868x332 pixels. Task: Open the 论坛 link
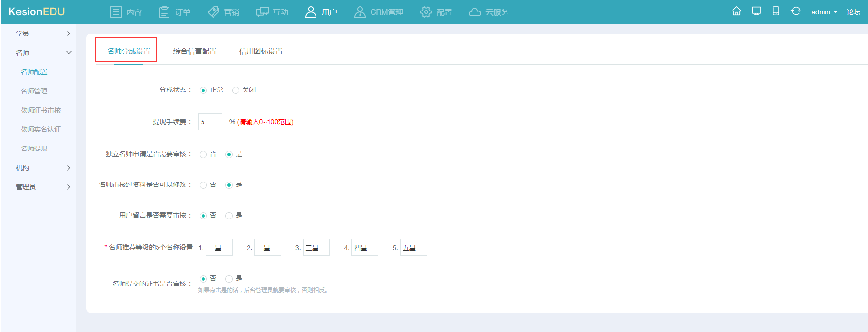854,12
